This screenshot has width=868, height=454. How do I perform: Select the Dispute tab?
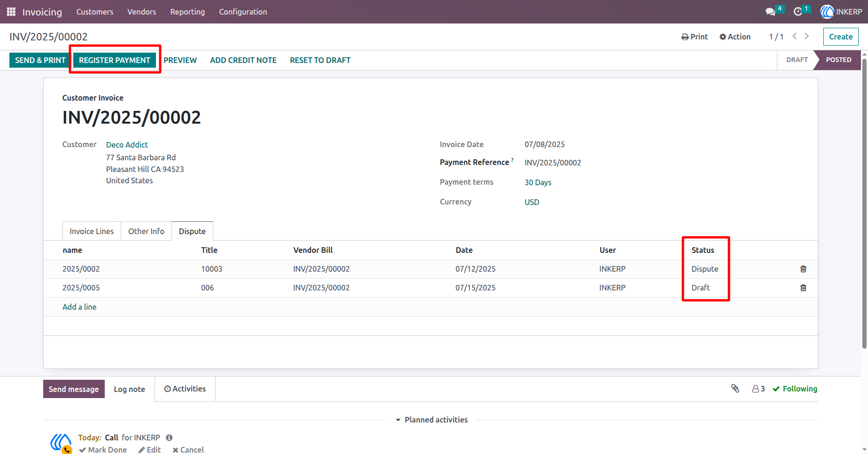[192, 231]
